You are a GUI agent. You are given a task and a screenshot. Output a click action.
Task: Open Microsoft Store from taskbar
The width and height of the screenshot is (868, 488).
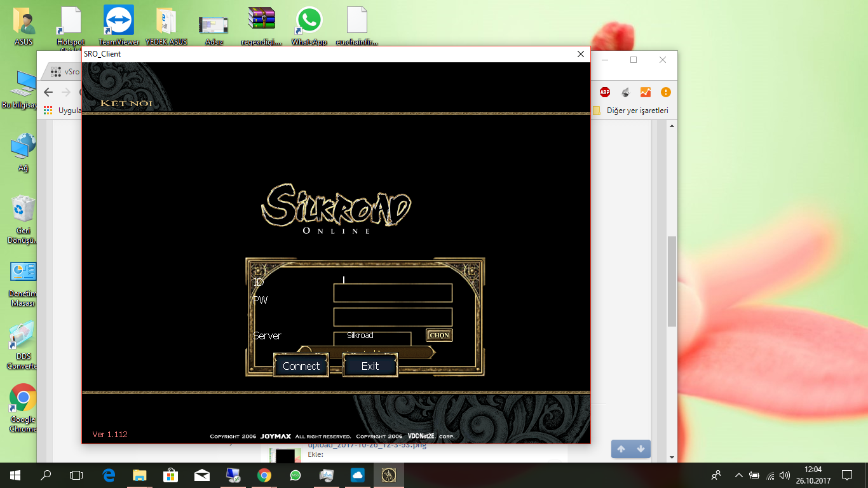tap(170, 475)
